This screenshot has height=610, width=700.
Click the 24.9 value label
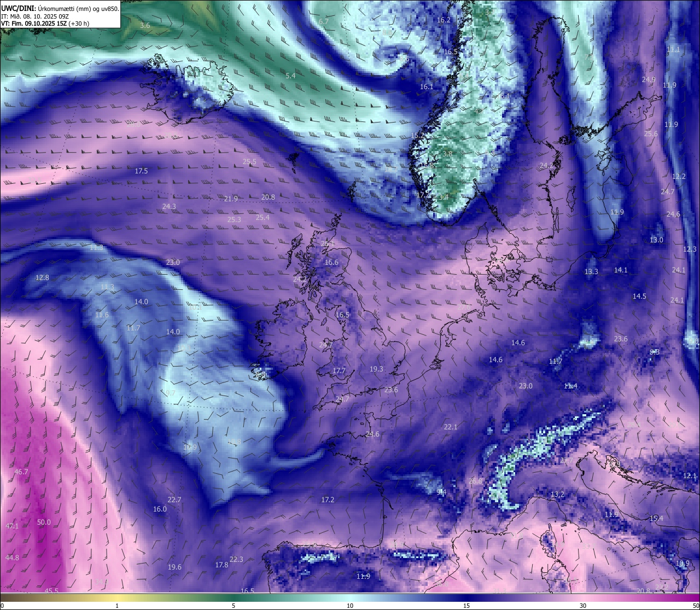click(649, 79)
